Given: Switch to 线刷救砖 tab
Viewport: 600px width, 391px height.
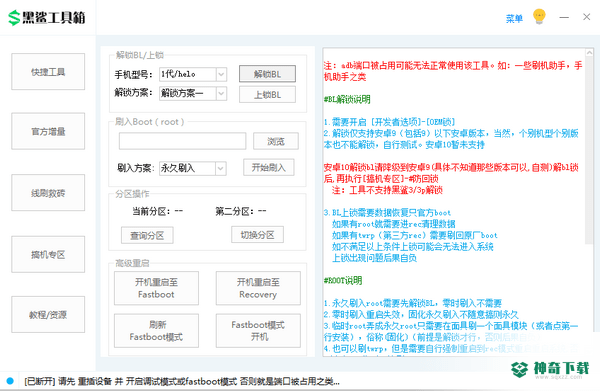Looking at the screenshot, I should pos(48,193).
